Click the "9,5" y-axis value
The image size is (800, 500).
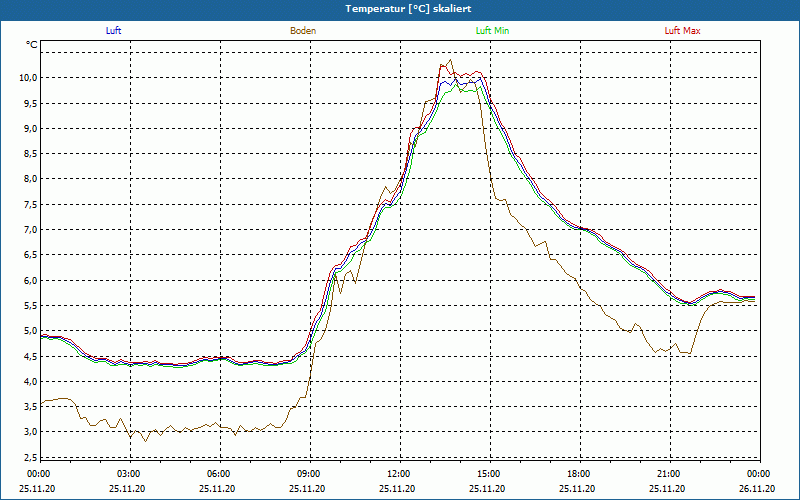tap(31, 103)
